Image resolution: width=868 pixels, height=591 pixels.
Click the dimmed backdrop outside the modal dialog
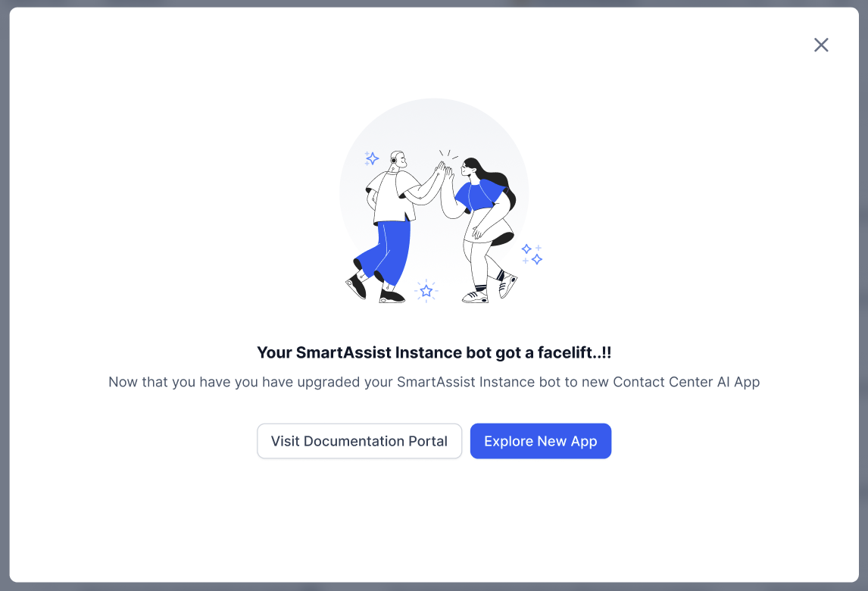[4, 303]
